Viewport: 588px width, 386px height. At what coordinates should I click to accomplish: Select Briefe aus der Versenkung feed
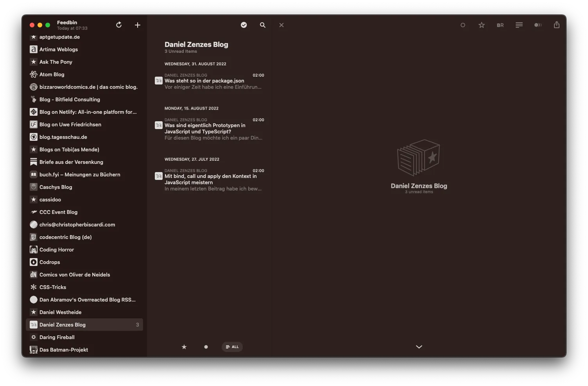coord(84,162)
